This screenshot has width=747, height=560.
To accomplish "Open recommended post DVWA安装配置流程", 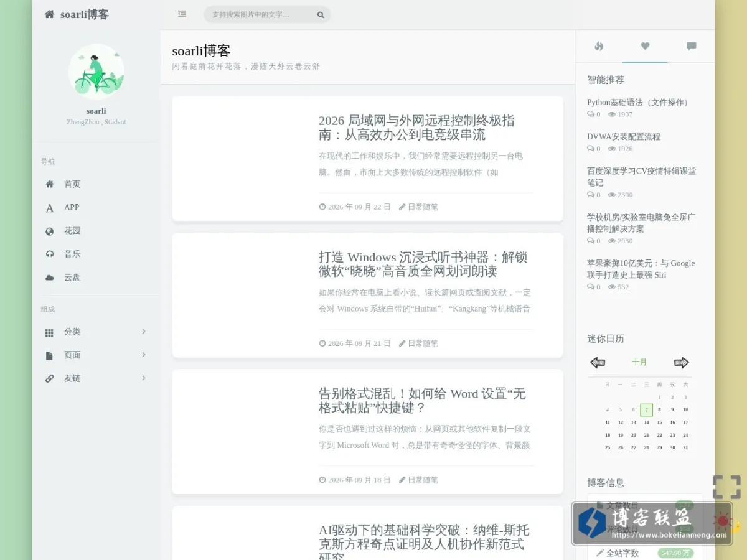I will tap(624, 137).
